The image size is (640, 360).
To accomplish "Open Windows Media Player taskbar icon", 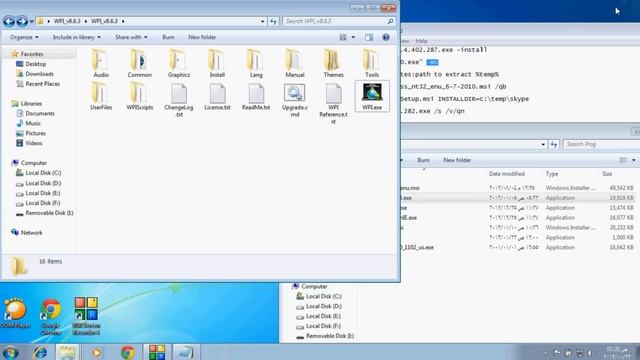I will [x=97, y=352].
